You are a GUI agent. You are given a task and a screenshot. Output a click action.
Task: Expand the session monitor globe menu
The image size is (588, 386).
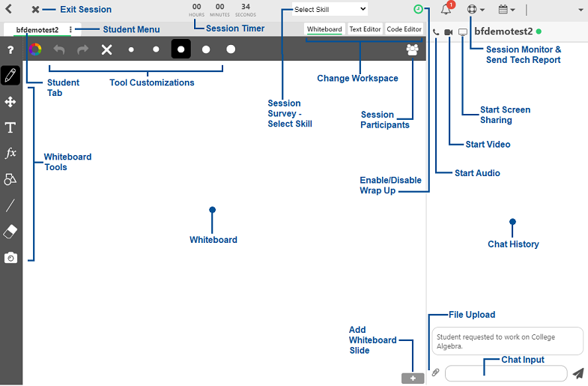pyautogui.click(x=475, y=10)
